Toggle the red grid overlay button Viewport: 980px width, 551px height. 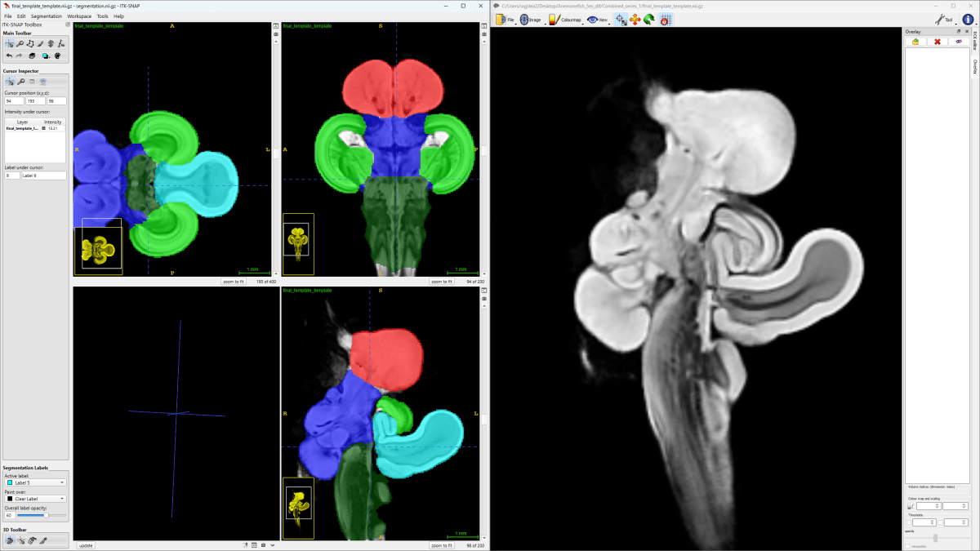click(666, 20)
